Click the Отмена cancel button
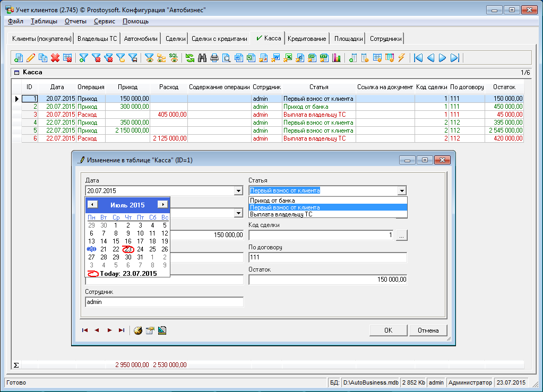543x392 pixels. click(x=428, y=330)
